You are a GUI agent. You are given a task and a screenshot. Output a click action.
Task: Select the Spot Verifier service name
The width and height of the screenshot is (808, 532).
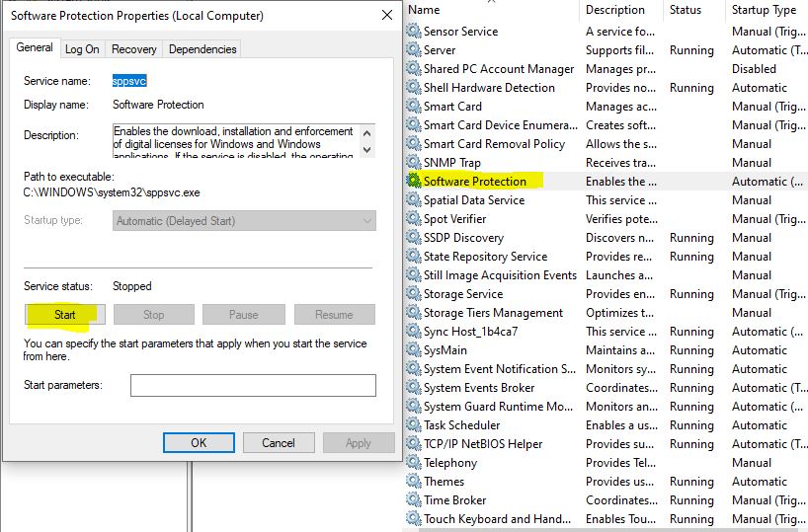(454, 219)
